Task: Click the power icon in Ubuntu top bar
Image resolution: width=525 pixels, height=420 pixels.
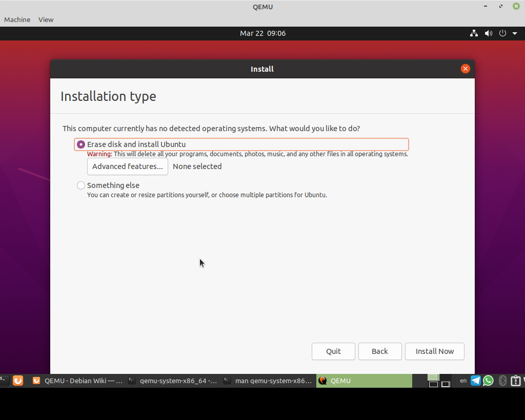Action: pyautogui.click(x=502, y=33)
